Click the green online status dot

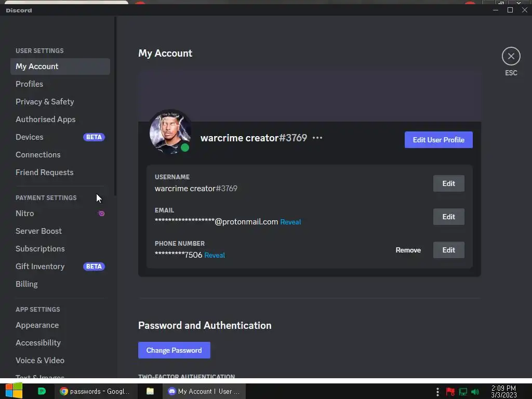click(185, 148)
